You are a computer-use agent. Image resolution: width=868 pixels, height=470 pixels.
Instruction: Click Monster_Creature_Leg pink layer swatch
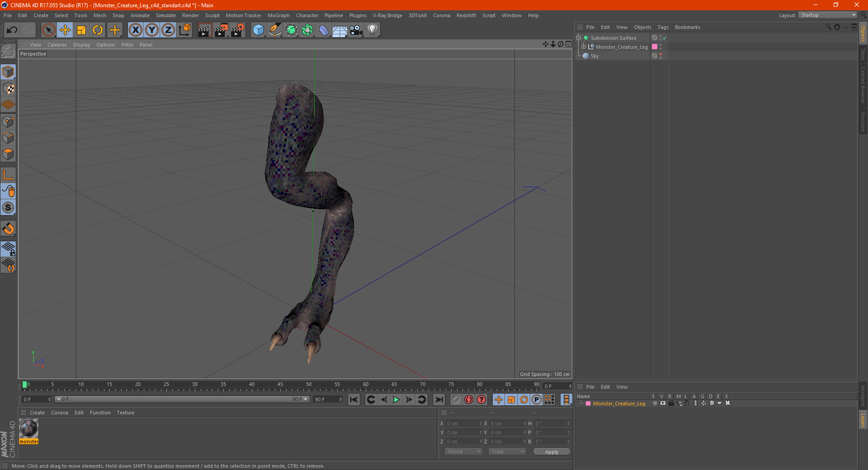tap(655, 47)
